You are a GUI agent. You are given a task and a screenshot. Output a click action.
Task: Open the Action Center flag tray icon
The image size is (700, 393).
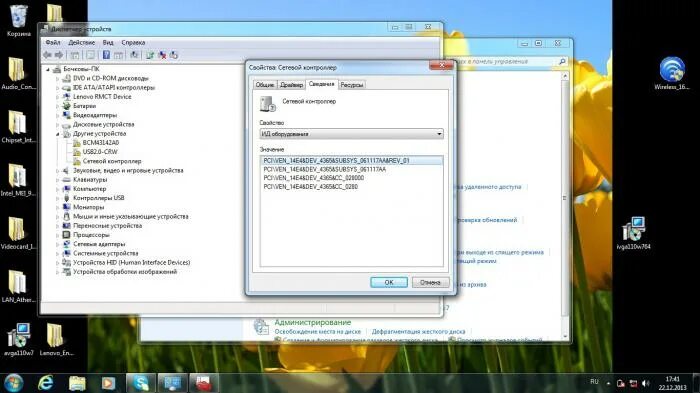pyautogui.click(x=621, y=383)
